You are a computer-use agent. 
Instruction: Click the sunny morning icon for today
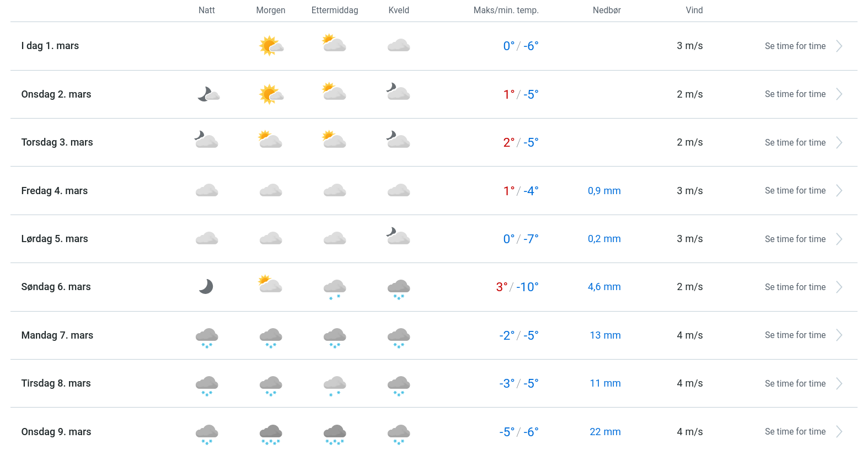(271, 46)
